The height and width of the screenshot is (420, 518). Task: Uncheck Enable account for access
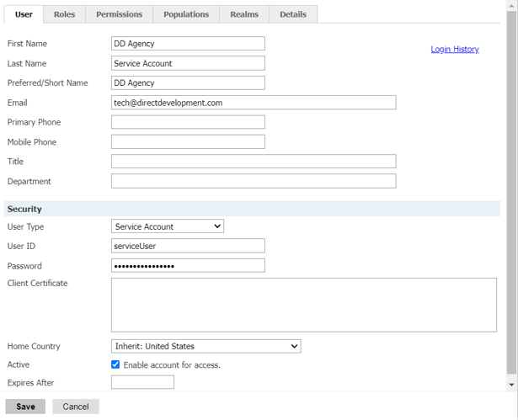click(115, 364)
